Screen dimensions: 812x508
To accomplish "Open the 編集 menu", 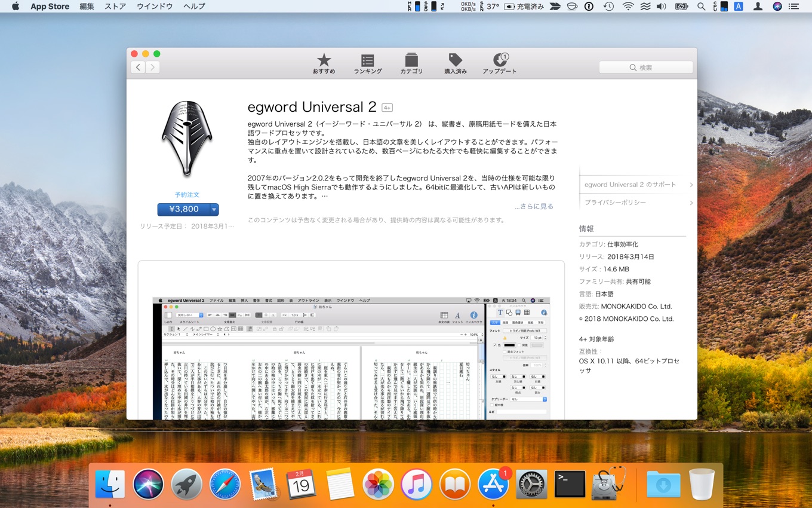I will [x=87, y=7].
